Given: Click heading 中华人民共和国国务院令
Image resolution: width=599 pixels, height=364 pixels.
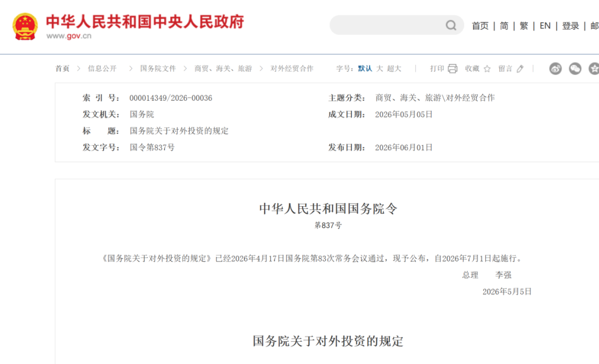Looking at the screenshot, I should (x=328, y=209).
